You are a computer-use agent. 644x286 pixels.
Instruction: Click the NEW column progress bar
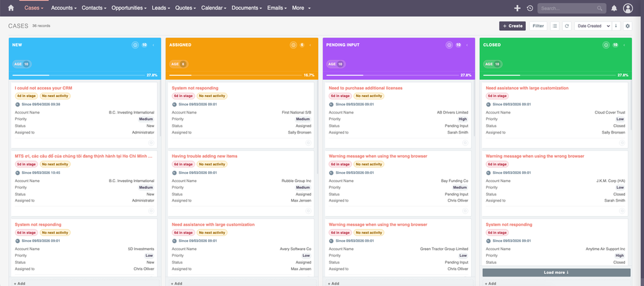pyautogui.click(x=79, y=76)
